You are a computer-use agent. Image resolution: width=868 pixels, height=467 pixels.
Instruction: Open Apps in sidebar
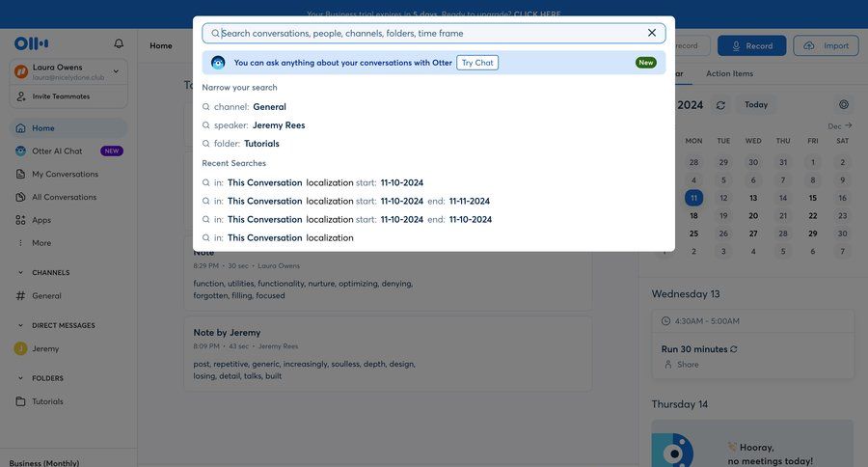tap(68, 220)
